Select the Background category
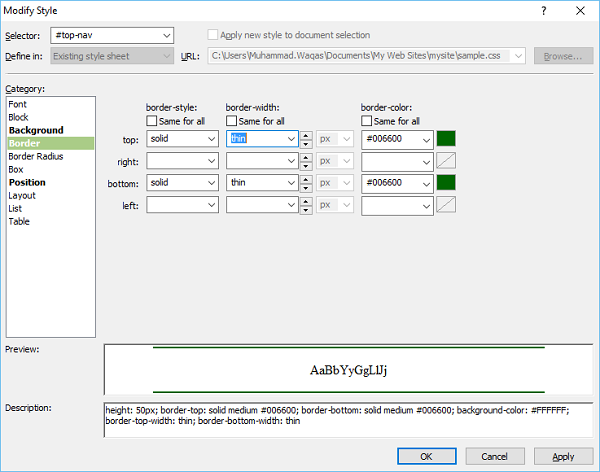The height and width of the screenshot is (472, 600). 35,130
